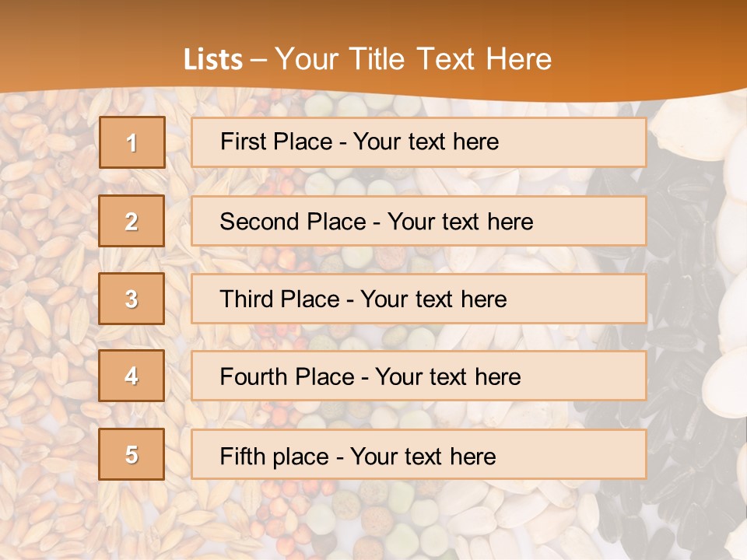The width and height of the screenshot is (747, 560).
Task: Click the bold word Lists in title
Action: 212,59
